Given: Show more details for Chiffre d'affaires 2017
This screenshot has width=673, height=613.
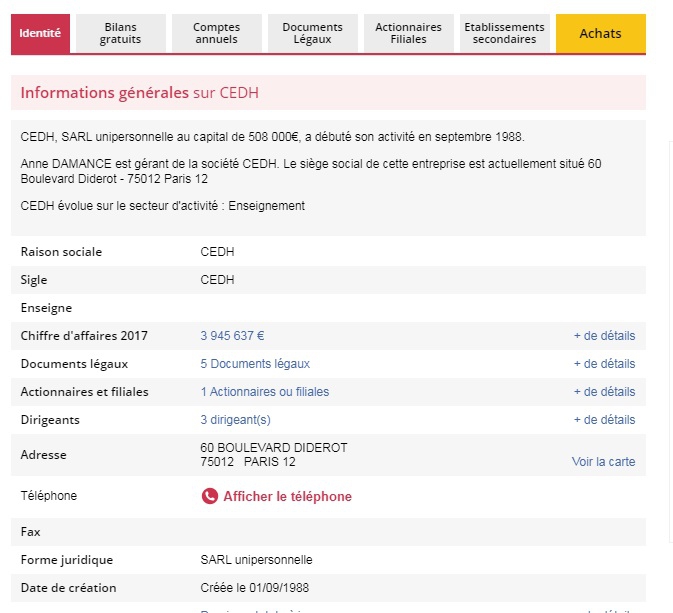Looking at the screenshot, I should 605,336.
